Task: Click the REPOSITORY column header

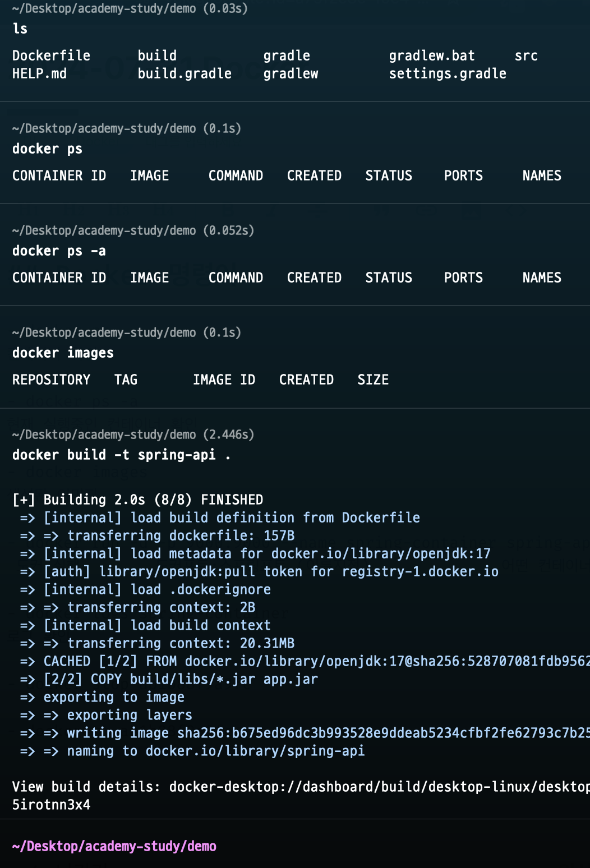Action: [x=51, y=380]
